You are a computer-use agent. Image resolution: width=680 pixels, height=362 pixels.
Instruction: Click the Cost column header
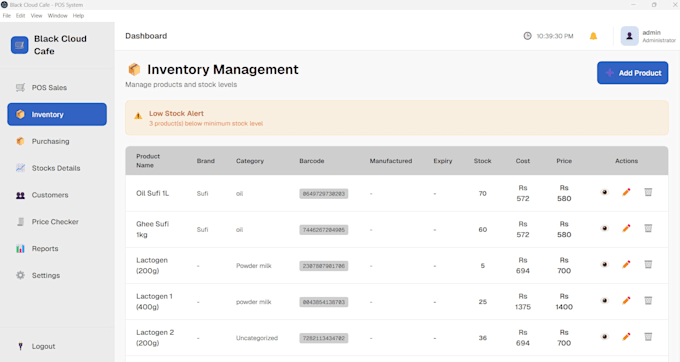coord(523,161)
